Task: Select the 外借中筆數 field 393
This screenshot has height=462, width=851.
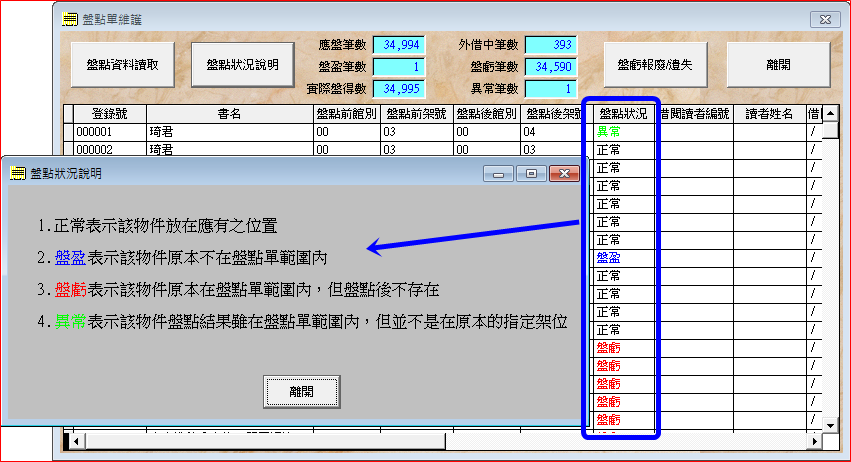Action: pyautogui.click(x=551, y=45)
